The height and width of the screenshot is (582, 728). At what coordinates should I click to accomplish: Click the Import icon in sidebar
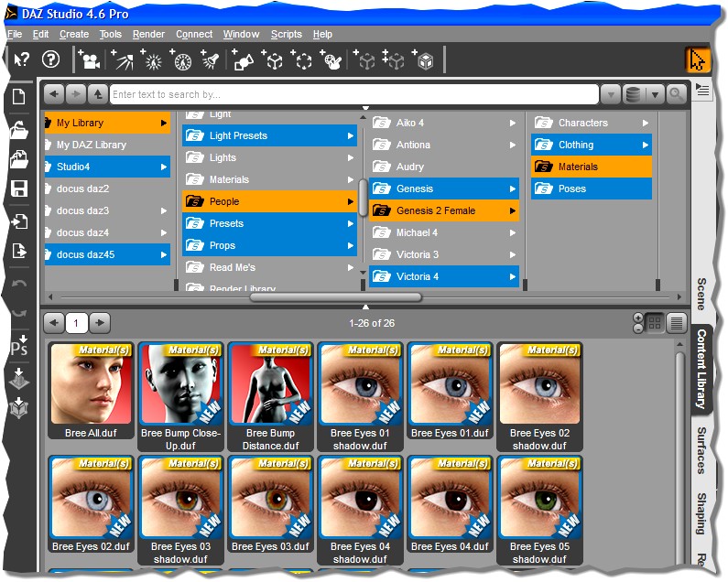(x=19, y=221)
